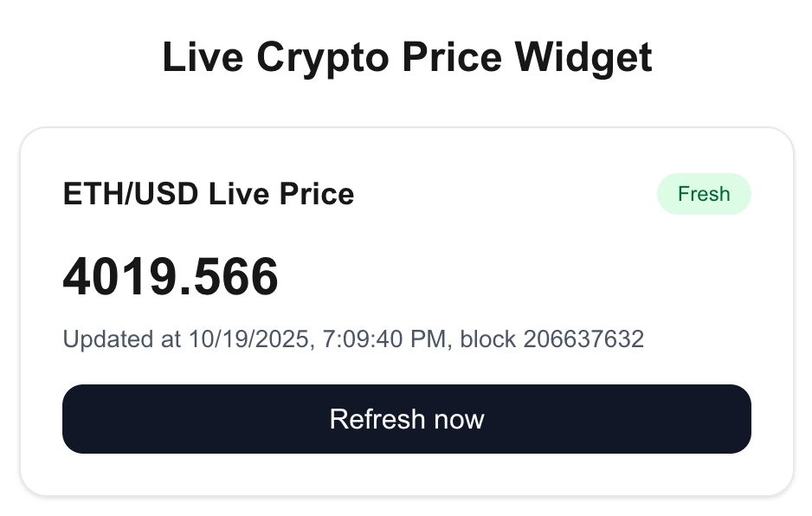Click the Live Crypto Price Widget title
812x516 pixels.
[x=406, y=57]
